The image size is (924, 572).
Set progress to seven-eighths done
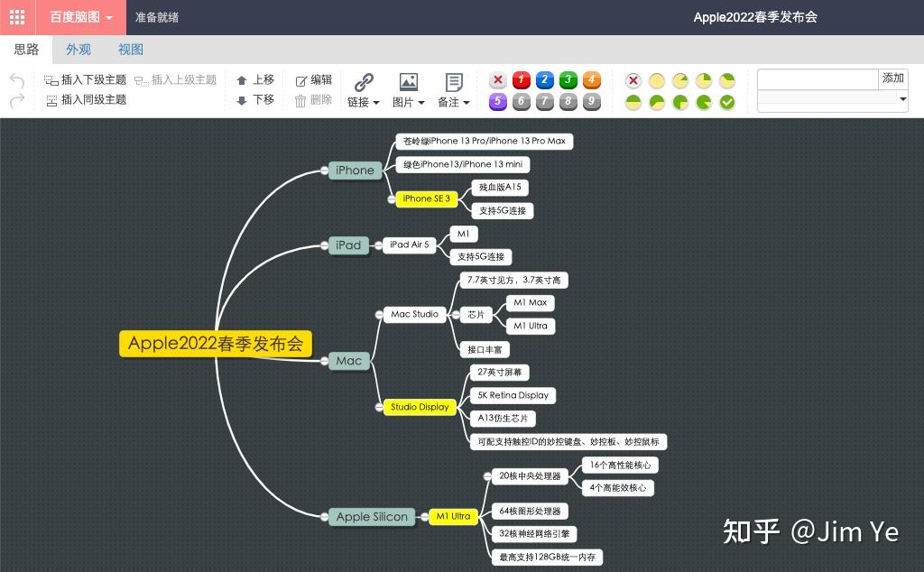point(704,103)
